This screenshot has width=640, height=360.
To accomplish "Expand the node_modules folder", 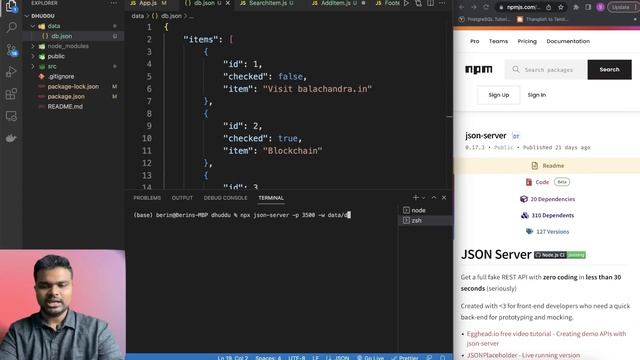I will click(33, 46).
